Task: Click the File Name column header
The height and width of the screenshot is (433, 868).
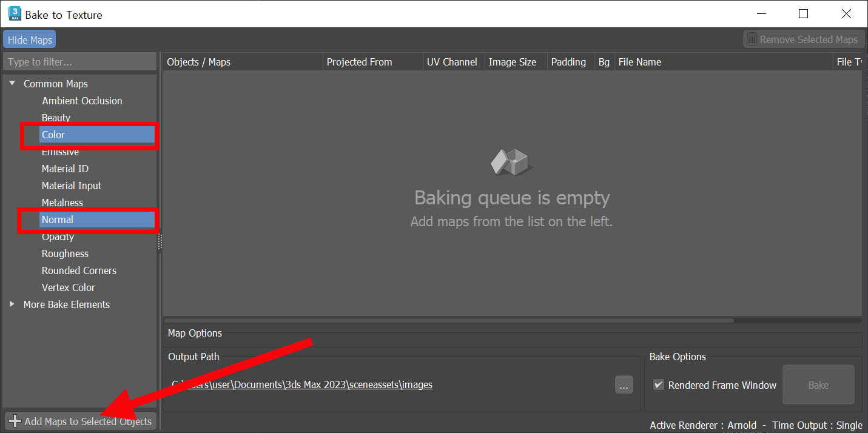Action: pos(724,62)
